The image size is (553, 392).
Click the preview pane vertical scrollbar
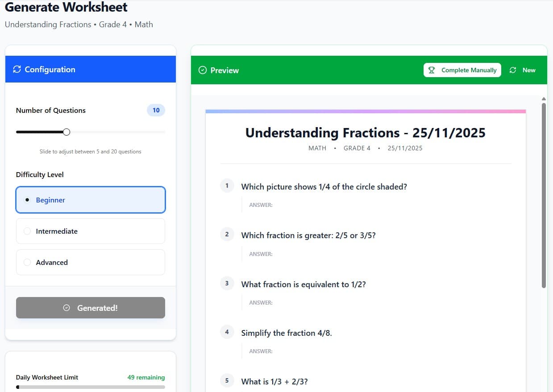coord(544,195)
